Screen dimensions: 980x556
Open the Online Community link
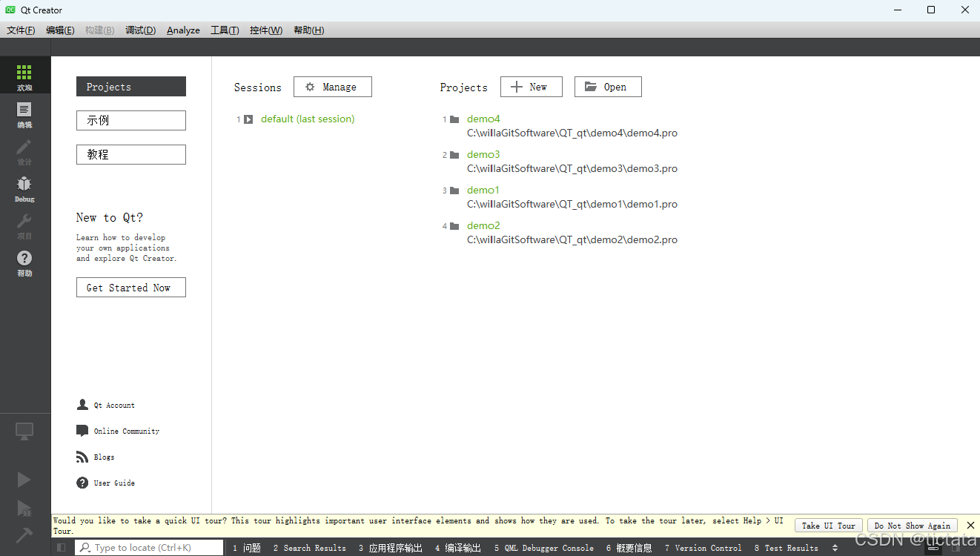(127, 431)
